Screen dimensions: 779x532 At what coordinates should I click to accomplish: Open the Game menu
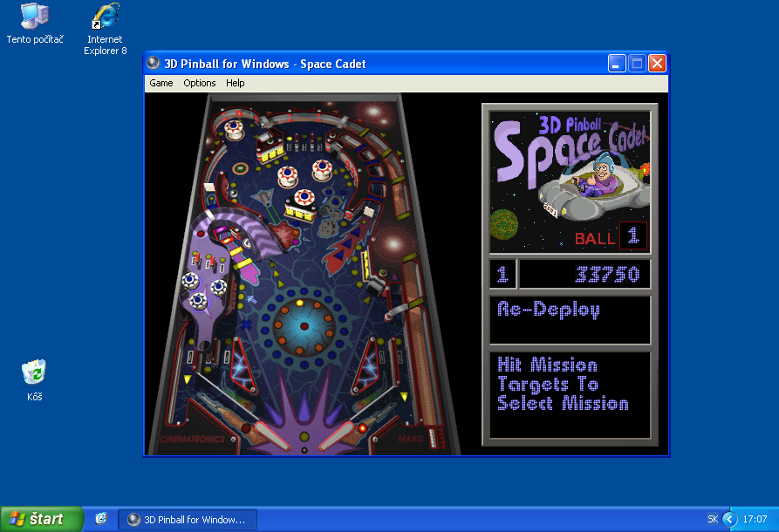[161, 84]
